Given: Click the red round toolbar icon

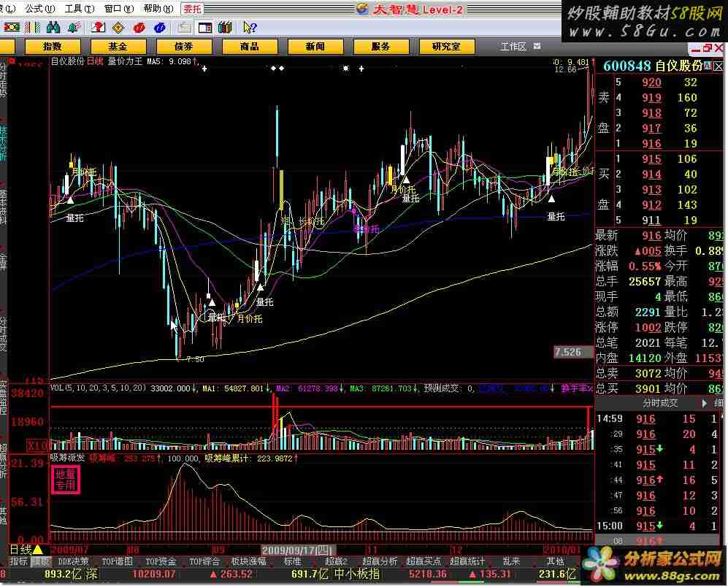Looking at the screenshot, I should click(x=139, y=28).
